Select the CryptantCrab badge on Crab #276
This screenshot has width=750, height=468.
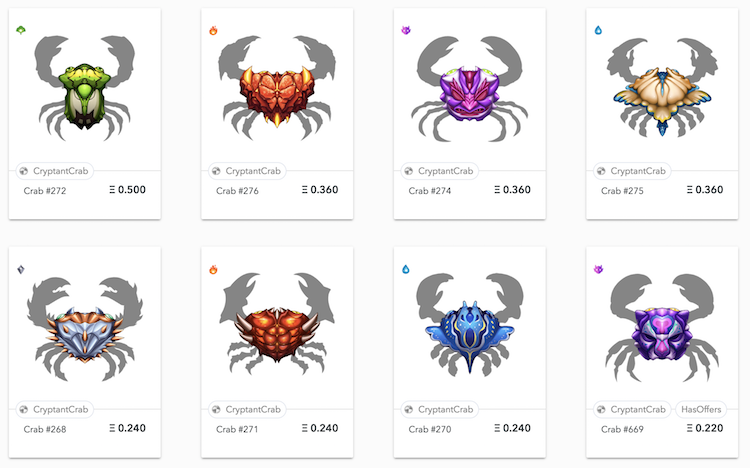247,171
